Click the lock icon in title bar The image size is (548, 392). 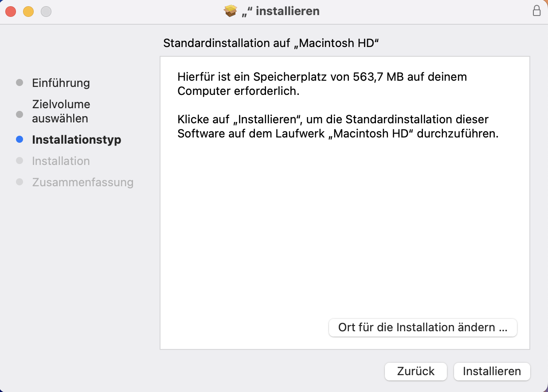coord(536,11)
